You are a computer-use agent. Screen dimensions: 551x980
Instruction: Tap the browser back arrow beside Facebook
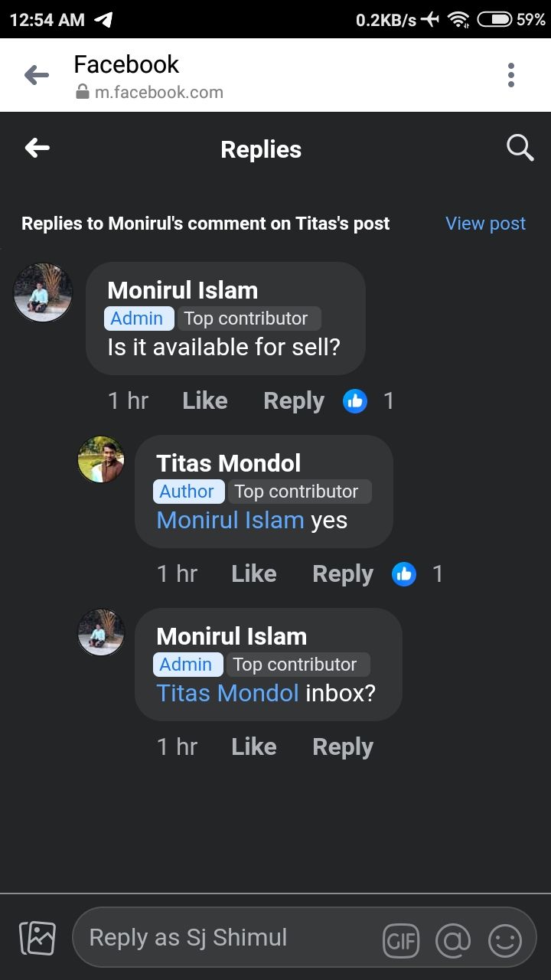coord(37,75)
